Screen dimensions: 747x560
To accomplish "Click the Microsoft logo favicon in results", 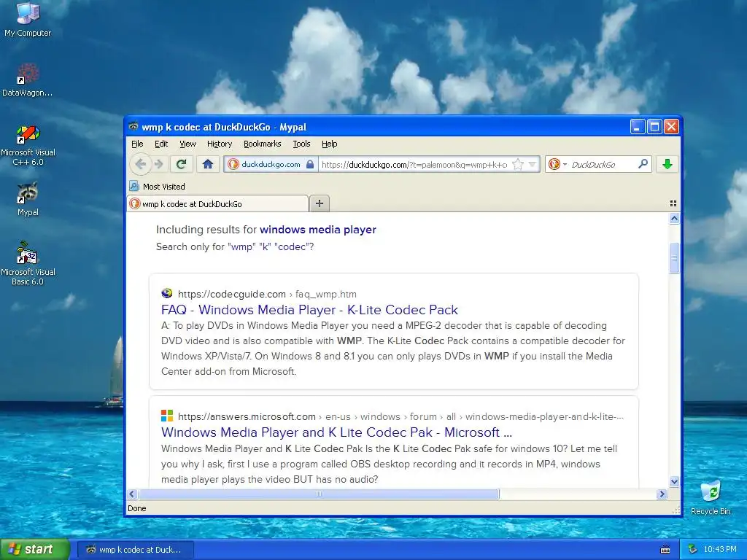I will click(x=167, y=416).
